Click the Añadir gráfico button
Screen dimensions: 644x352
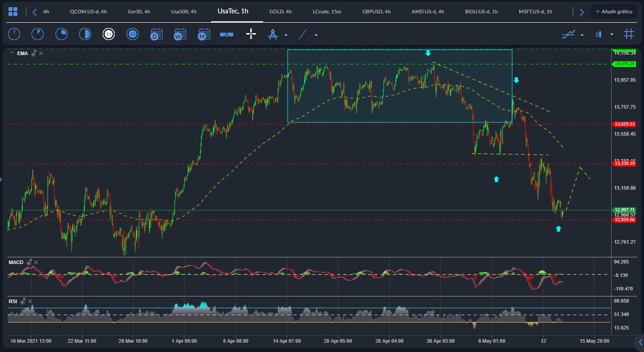coord(614,12)
